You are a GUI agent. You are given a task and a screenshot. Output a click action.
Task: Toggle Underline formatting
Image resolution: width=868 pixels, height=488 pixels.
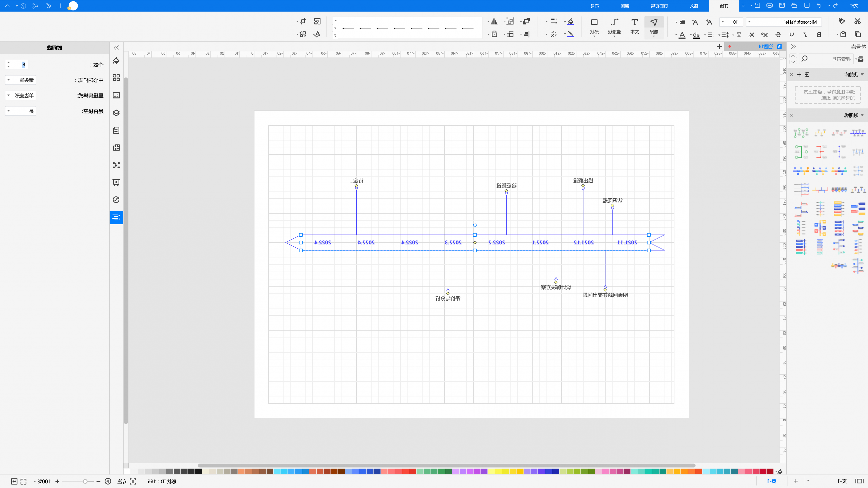coord(792,34)
